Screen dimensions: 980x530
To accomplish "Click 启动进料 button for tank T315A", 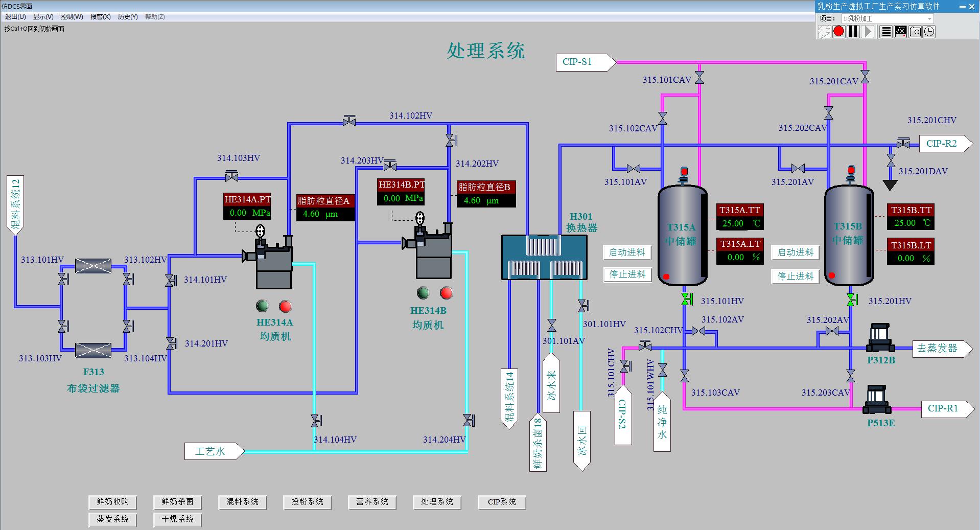I will [627, 252].
